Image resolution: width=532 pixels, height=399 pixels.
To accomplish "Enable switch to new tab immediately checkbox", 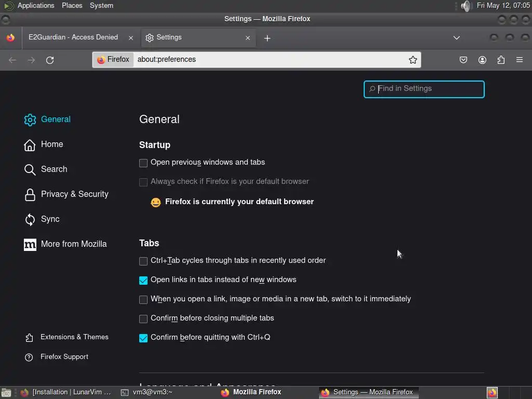I will [x=143, y=300].
